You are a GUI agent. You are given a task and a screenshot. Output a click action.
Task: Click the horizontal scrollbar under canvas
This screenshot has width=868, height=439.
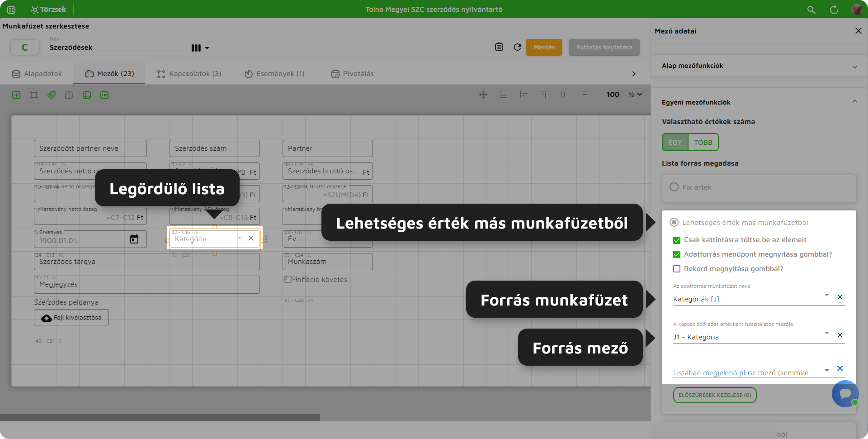click(x=160, y=417)
